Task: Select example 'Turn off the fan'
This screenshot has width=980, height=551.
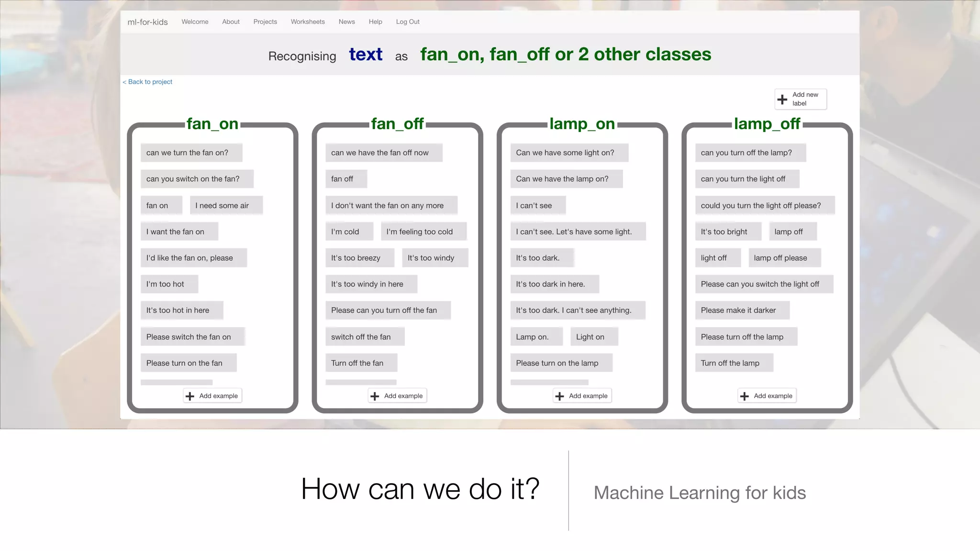Action: (361, 363)
